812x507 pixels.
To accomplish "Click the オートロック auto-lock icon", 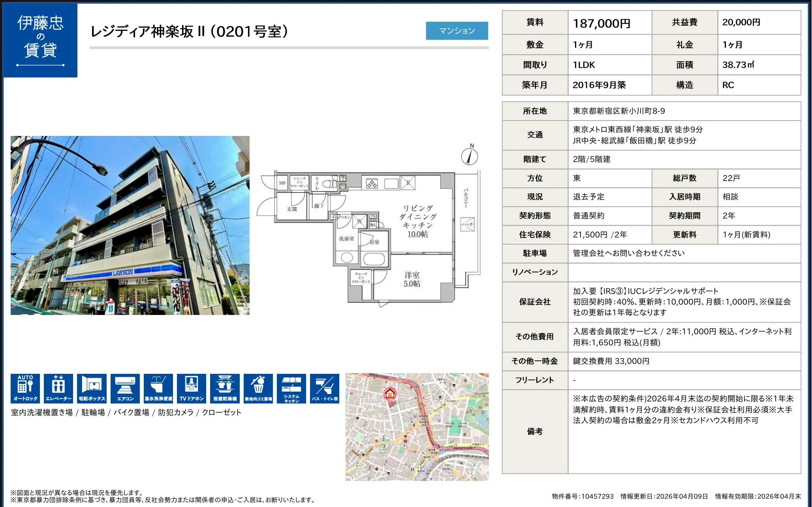I will pyautogui.click(x=25, y=388).
